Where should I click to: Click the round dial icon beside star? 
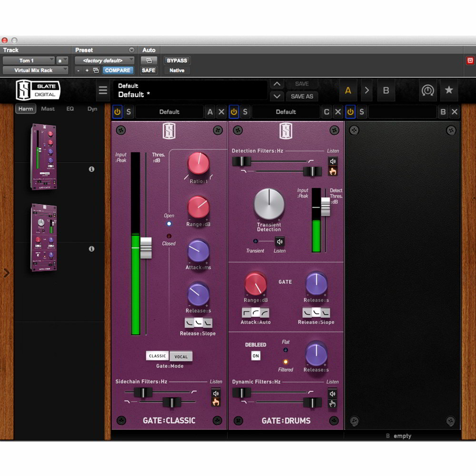(x=427, y=90)
